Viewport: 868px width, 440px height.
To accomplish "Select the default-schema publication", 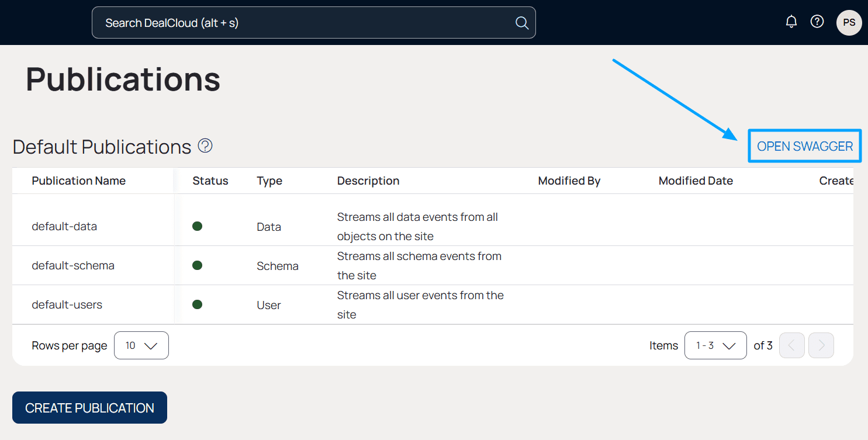I will (x=73, y=265).
